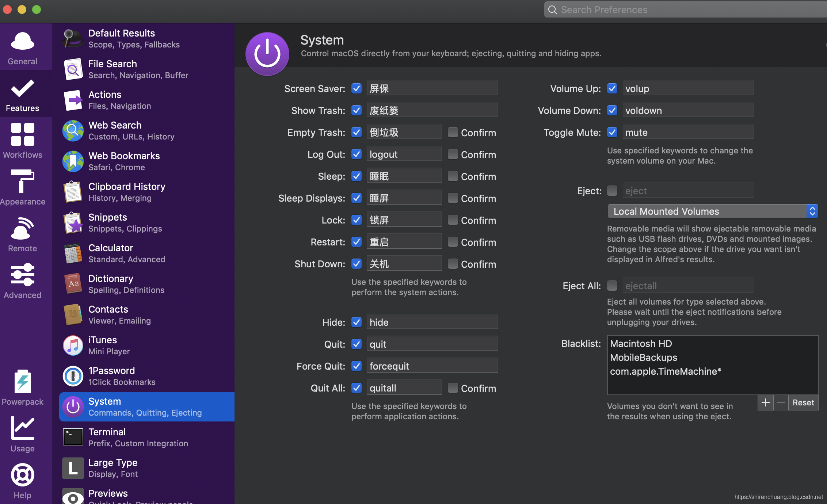827x504 pixels.
Task: Edit the Sleep Displays keyword field
Action: click(404, 198)
